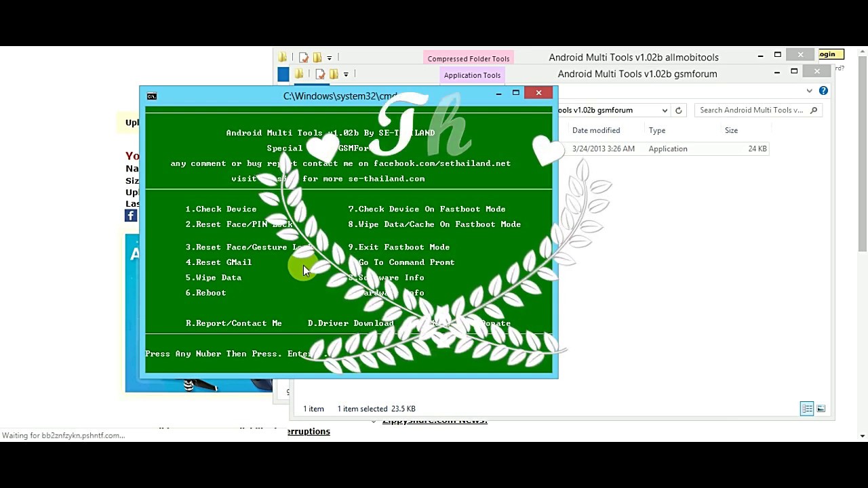The width and height of the screenshot is (868, 488).
Task: Sort files by Date modified column
Action: click(596, 130)
